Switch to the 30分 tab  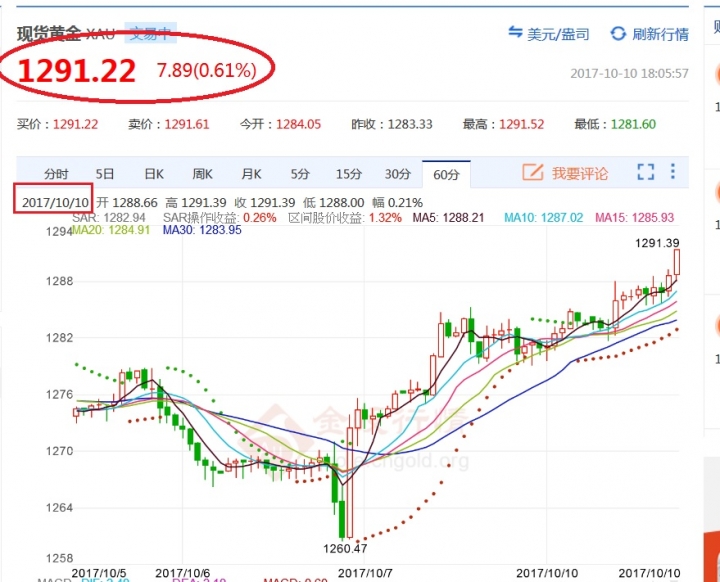pos(398,174)
